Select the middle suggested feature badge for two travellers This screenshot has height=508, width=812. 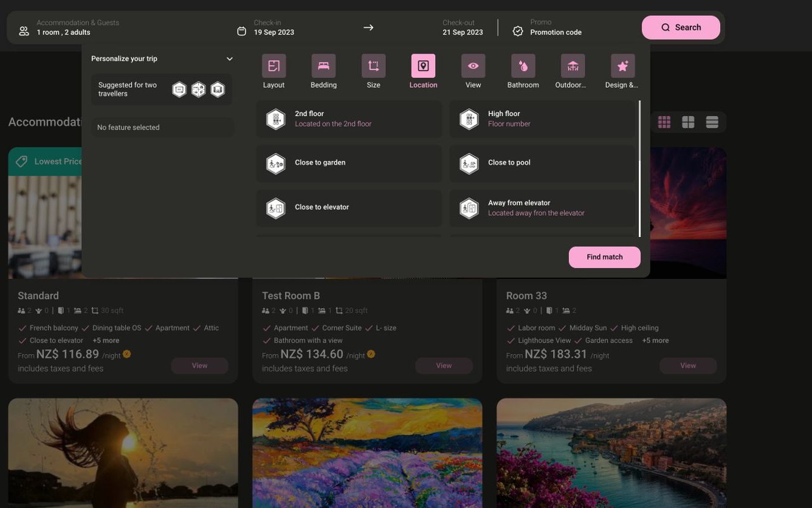click(x=198, y=90)
